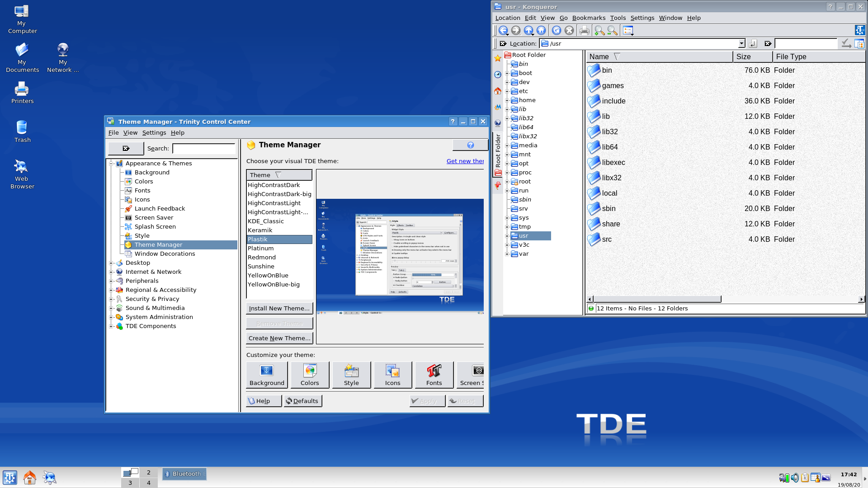Customize Background in Theme Manager
The width and height of the screenshot is (868, 488).
pos(267,375)
